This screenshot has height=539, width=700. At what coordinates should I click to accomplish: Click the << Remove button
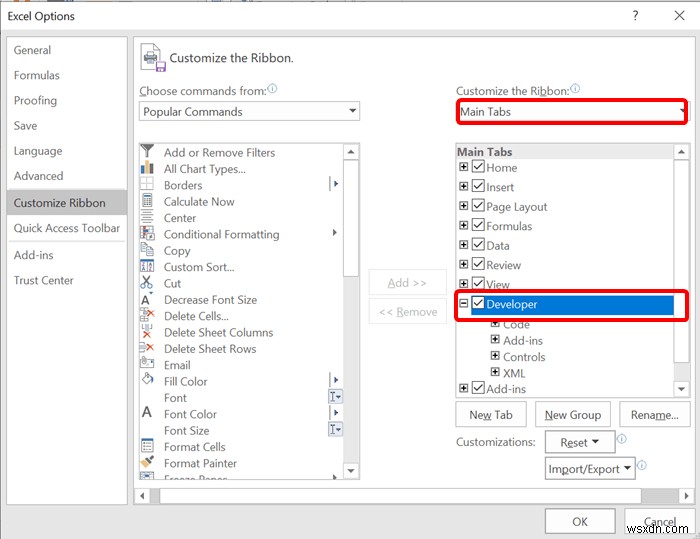coord(408,311)
